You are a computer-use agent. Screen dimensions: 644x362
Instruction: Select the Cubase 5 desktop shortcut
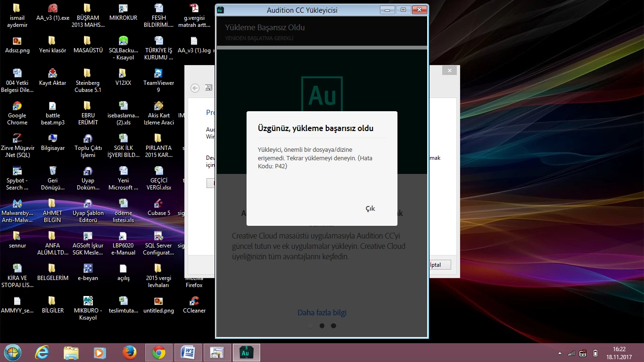159,206
